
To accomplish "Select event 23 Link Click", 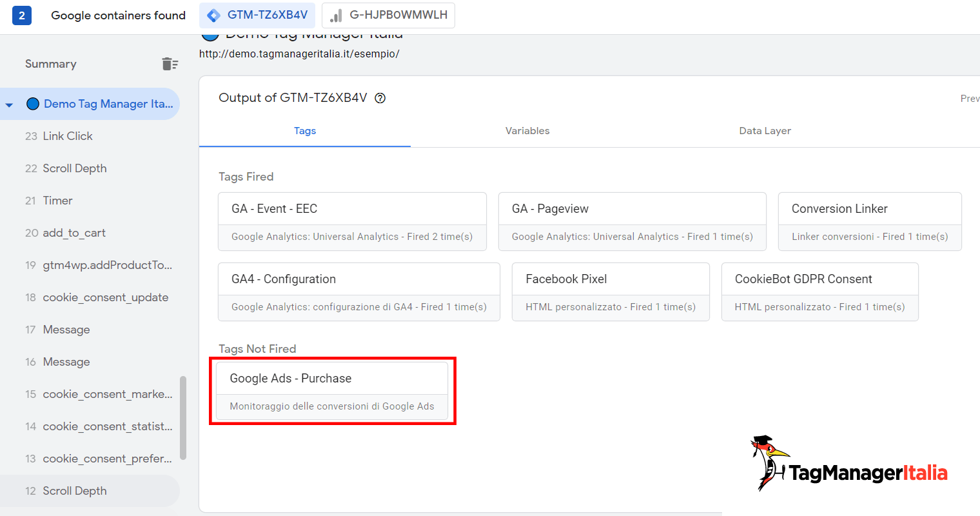I will tap(90, 136).
